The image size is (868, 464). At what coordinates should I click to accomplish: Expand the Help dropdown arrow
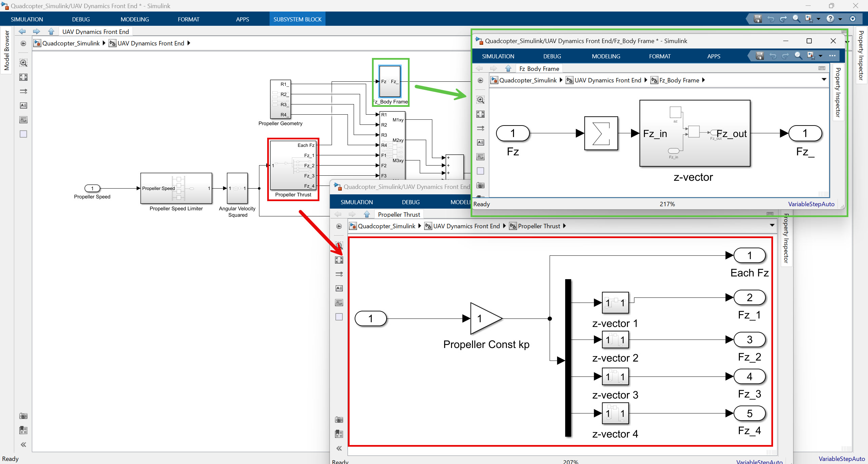(840, 19)
